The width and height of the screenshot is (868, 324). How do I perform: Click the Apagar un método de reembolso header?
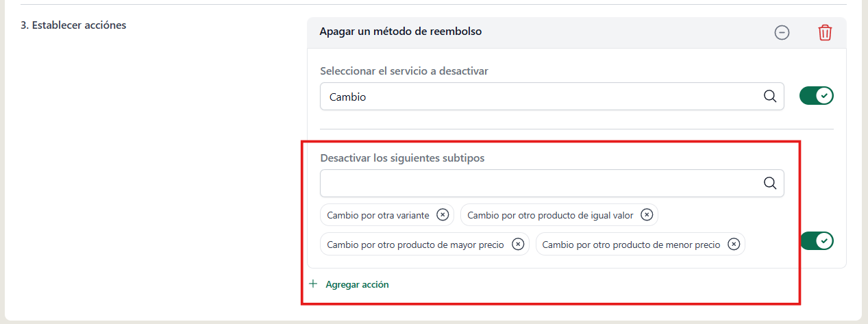click(x=401, y=32)
